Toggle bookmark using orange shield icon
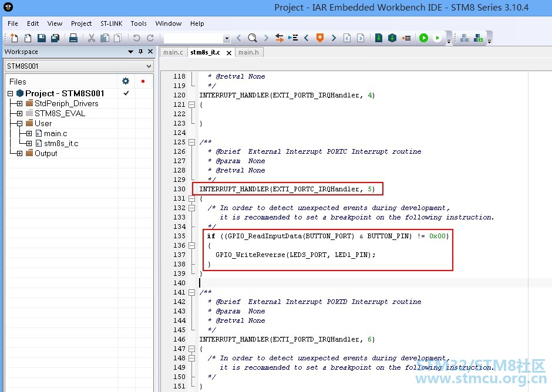Screen dimensions: 552x392 pos(319,38)
